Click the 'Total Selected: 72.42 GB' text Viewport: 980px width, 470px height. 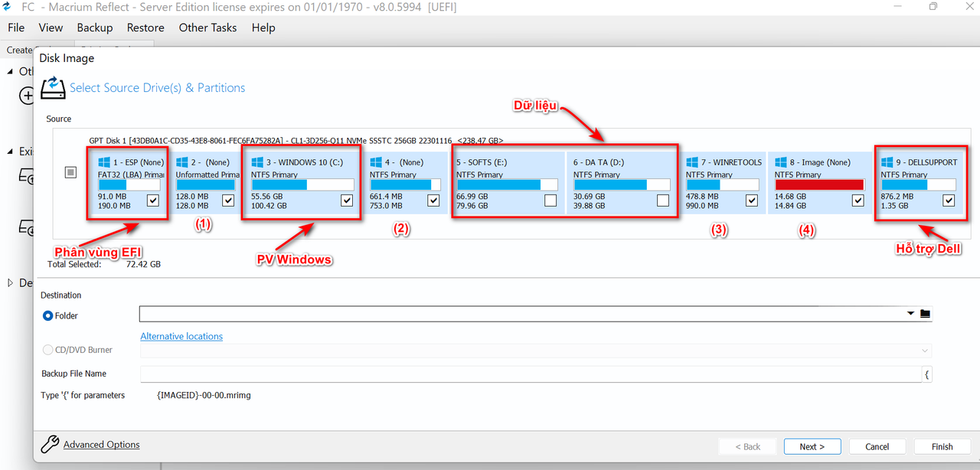tap(104, 264)
